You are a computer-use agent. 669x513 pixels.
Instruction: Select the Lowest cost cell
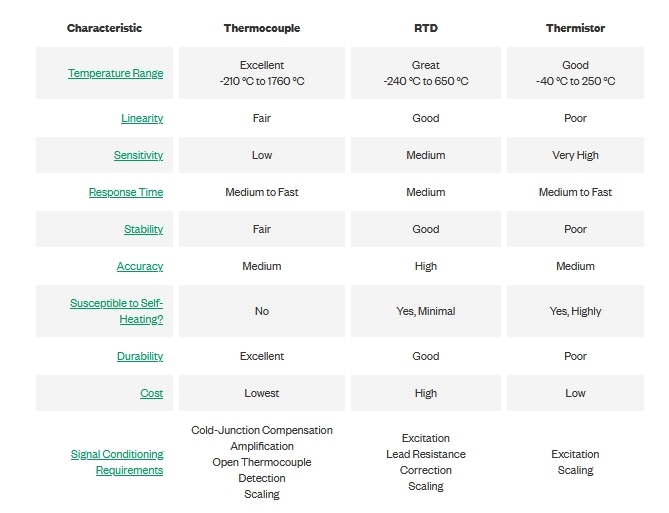tap(261, 393)
